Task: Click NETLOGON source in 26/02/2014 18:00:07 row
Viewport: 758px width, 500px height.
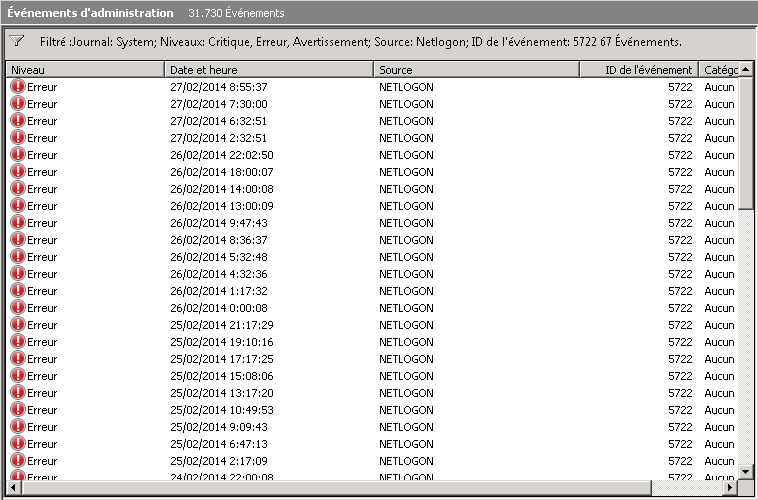Action: pyautogui.click(x=406, y=172)
